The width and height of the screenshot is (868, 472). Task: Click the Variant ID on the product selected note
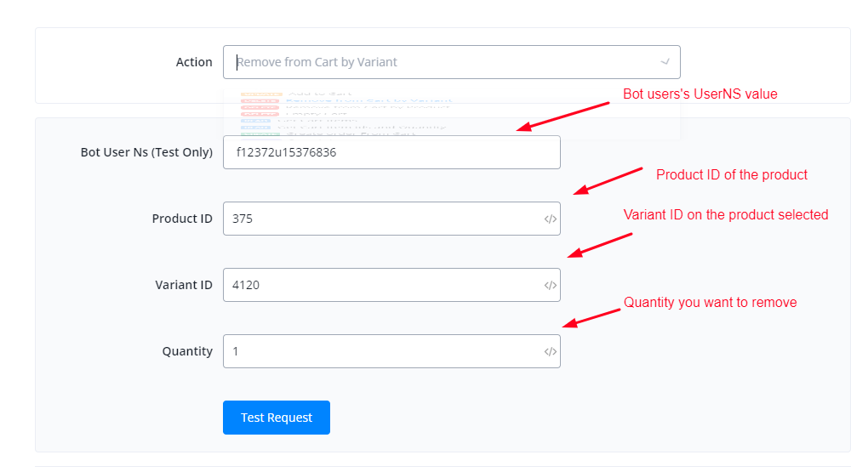click(725, 214)
